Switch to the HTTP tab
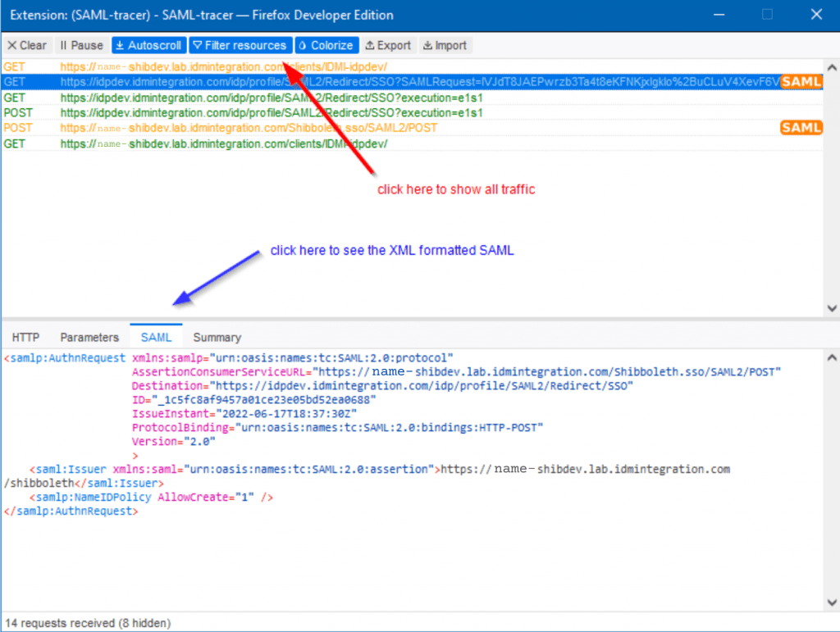 pyautogui.click(x=25, y=337)
